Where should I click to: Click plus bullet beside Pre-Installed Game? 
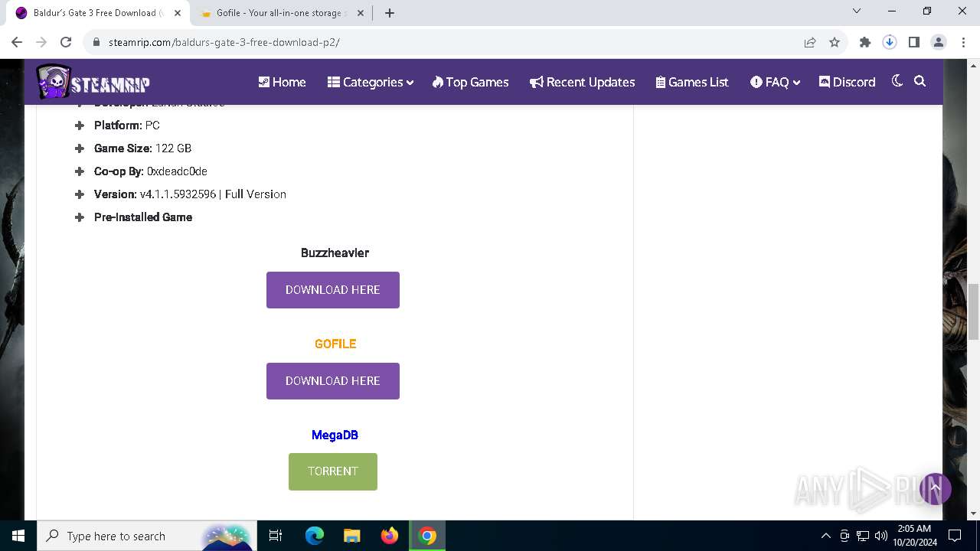[79, 217]
